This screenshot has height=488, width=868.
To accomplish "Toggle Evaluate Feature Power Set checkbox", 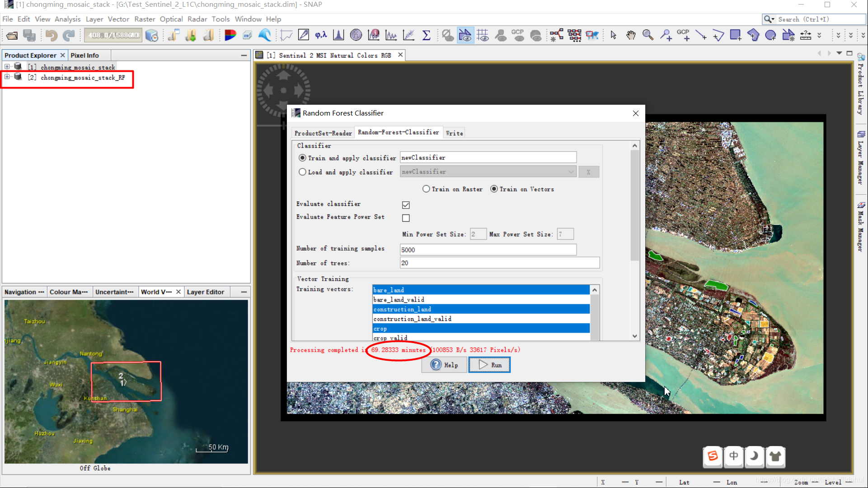I will 406,218.
